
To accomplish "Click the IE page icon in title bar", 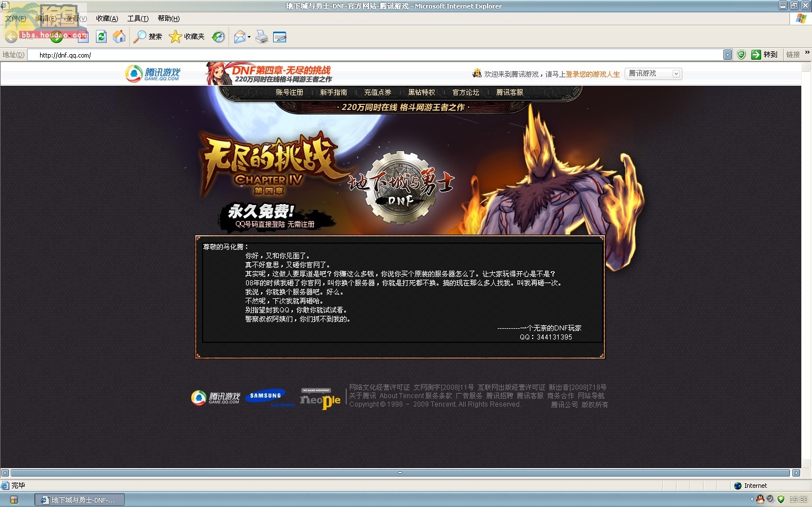I will [5, 6].
